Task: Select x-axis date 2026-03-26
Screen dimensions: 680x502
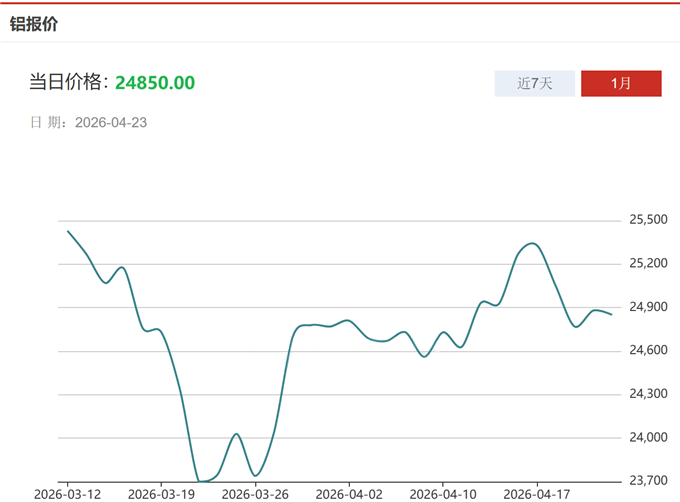Action: point(255,493)
